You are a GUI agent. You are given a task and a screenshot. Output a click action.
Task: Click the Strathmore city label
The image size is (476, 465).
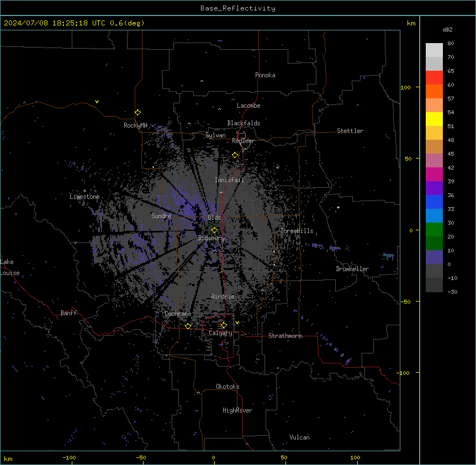[285, 336]
